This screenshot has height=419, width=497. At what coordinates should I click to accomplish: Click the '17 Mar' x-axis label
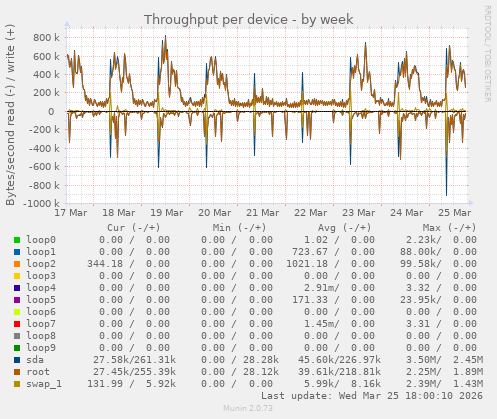pos(71,213)
